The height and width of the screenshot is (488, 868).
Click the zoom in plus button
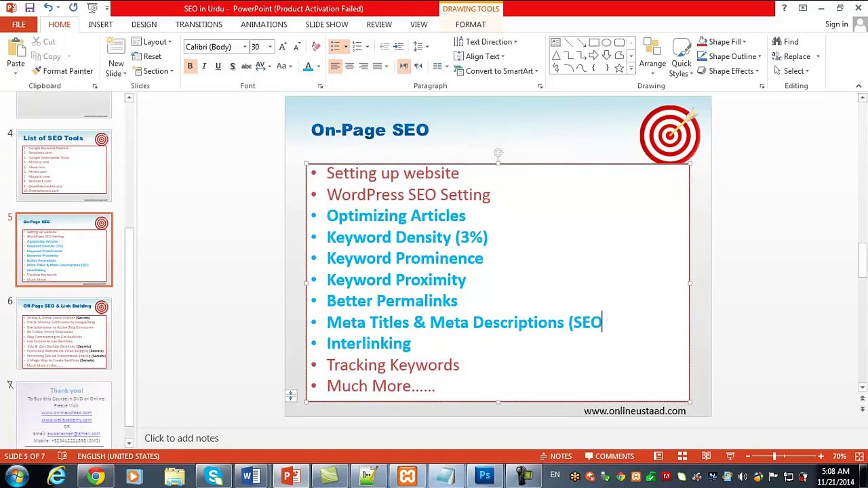point(821,456)
